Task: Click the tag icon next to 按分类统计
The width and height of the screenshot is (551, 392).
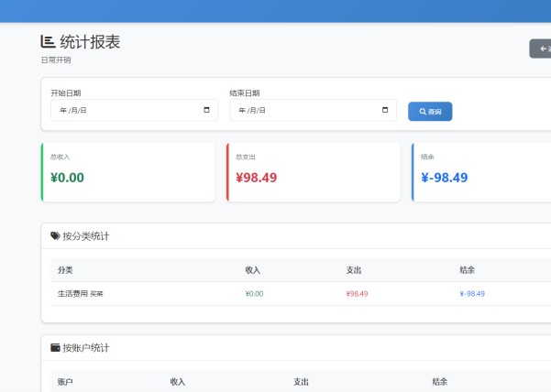Action: click(55, 236)
